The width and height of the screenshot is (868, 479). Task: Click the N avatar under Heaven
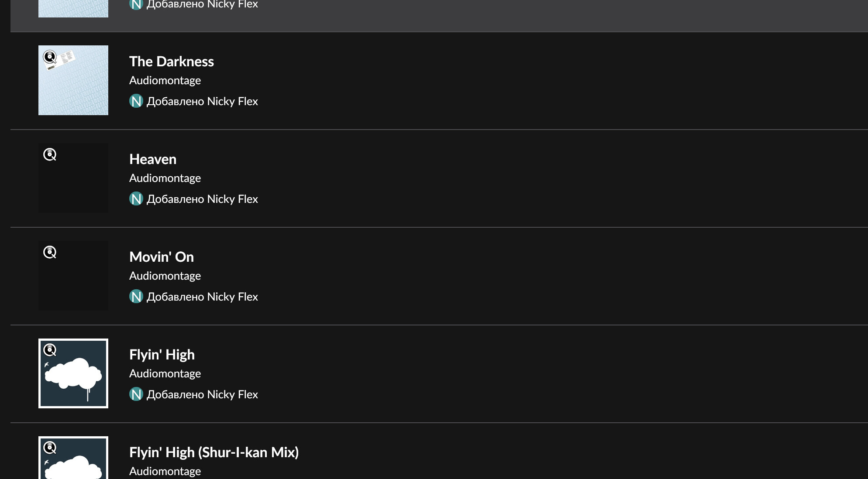136,199
